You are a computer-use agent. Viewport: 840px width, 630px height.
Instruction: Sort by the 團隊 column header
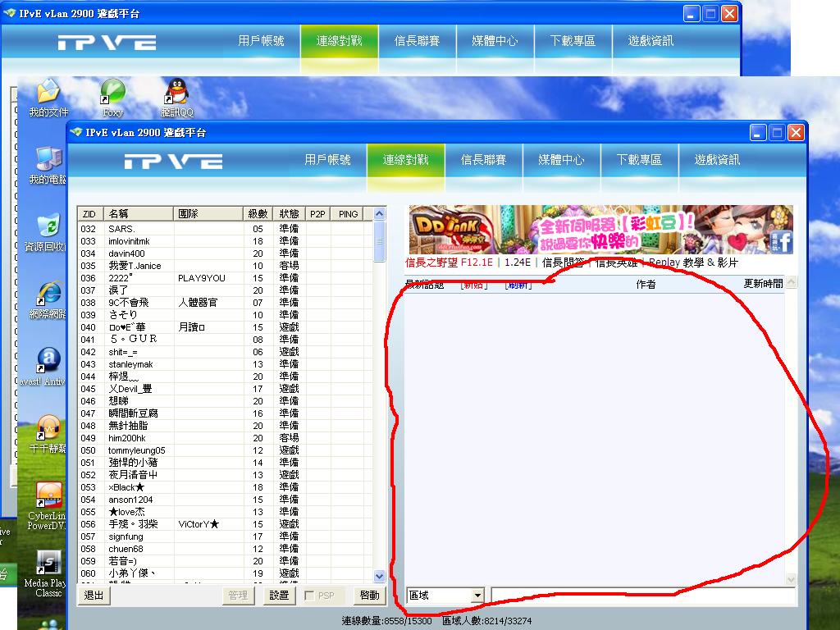(208, 214)
